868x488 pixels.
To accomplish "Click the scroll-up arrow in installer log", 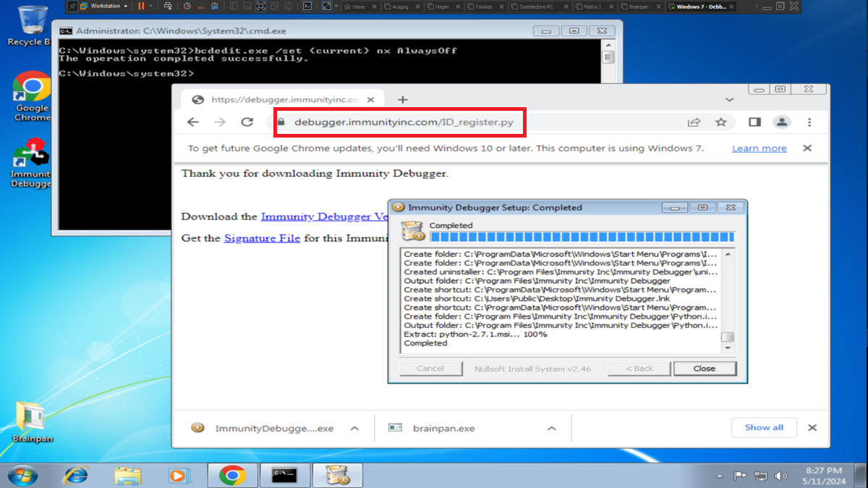I will pos(728,254).
